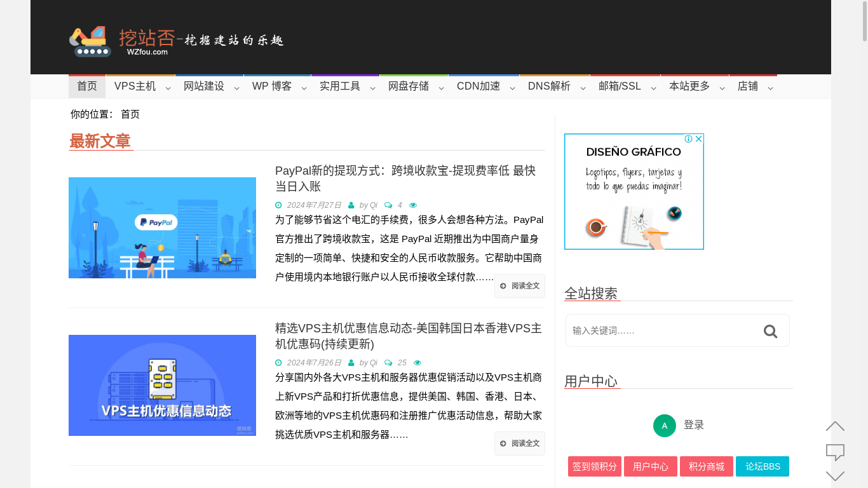Click the green user avatar icon
The height and width of the screenshot is (488, 868).
coord(665,426)
